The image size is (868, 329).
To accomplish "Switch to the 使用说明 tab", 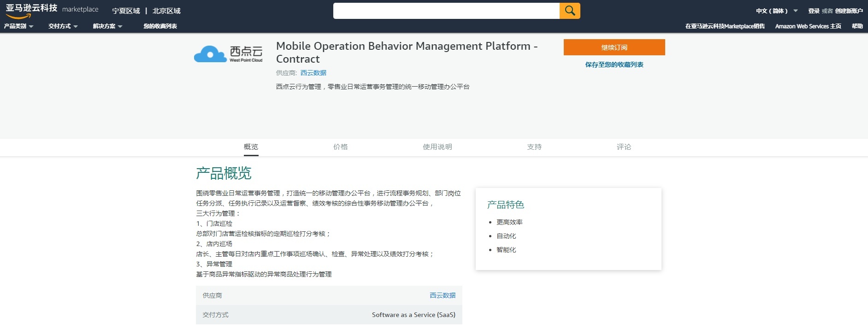I will [437, 147].
